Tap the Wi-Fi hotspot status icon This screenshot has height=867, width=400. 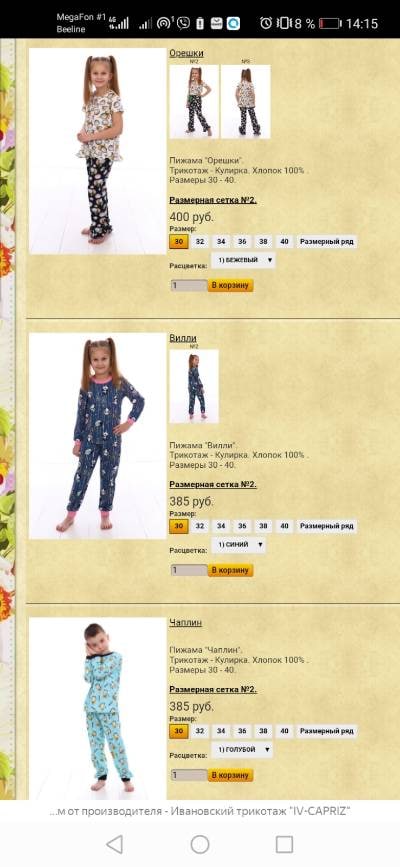tap(165, 23)
